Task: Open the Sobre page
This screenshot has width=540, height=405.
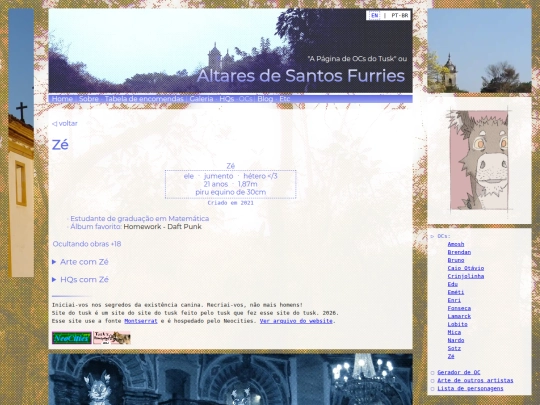Action: [89, 99]
